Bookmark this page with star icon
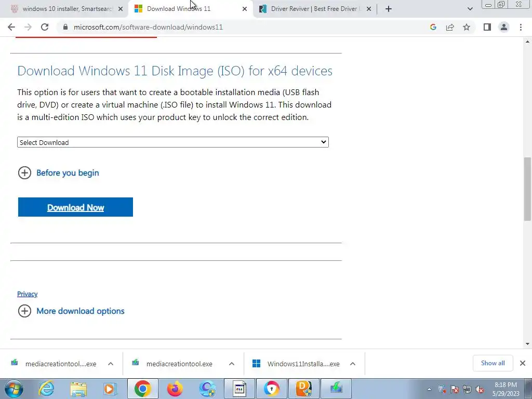Screen dimensions: 532x399 tap(467, 27)
